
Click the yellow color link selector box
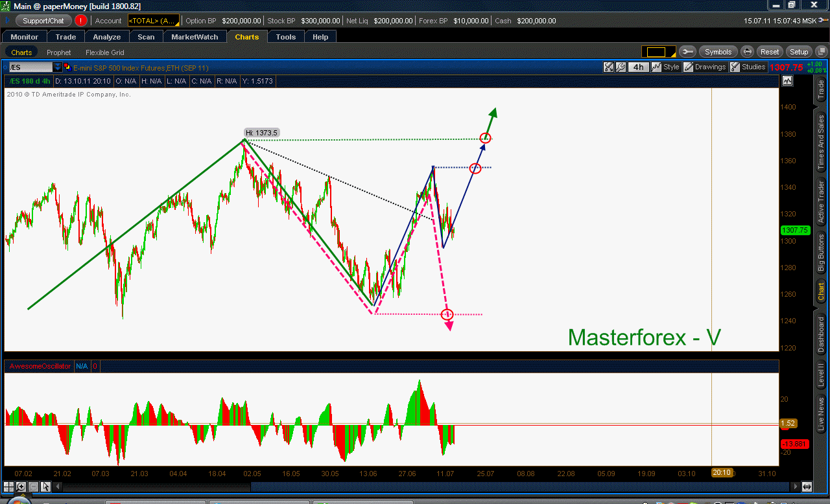click(659, 52)
